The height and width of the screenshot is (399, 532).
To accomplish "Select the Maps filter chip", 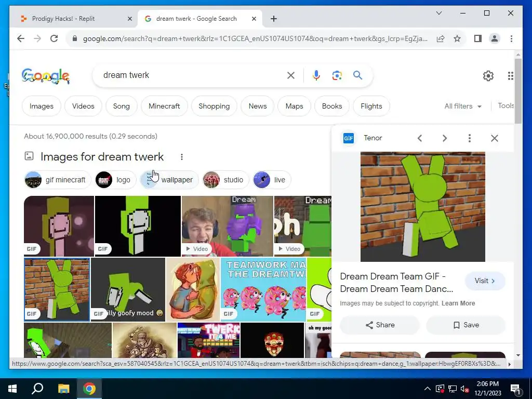I will pyautogui.click(x=294, y=106).
